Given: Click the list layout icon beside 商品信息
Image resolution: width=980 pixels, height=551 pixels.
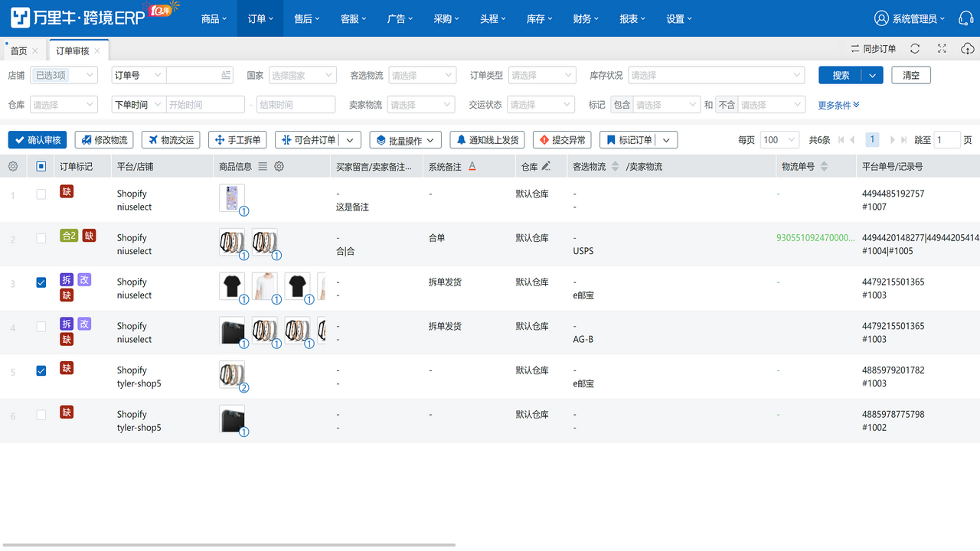Looking at the screenshot, I should (263, 166).
